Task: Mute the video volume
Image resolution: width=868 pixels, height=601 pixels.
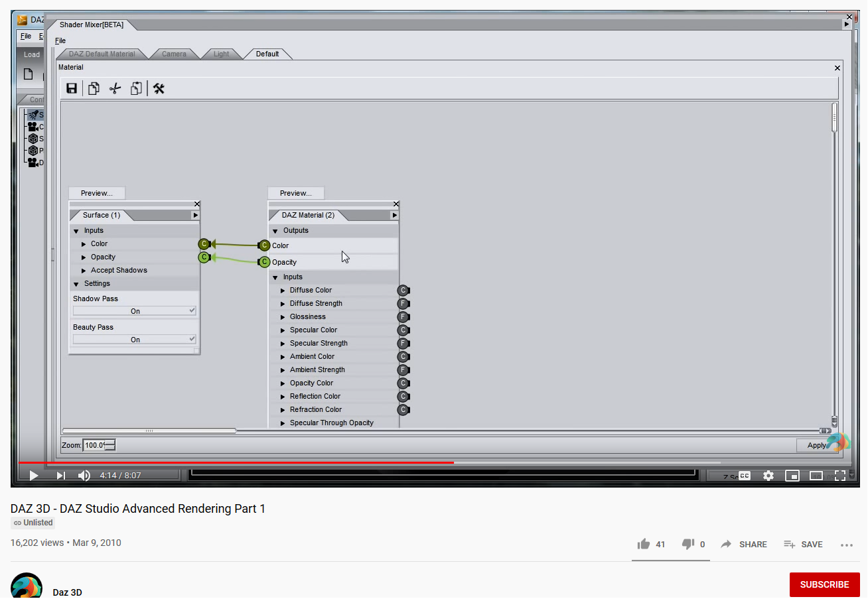Action: pyautogui.click(x=84, y=476)
